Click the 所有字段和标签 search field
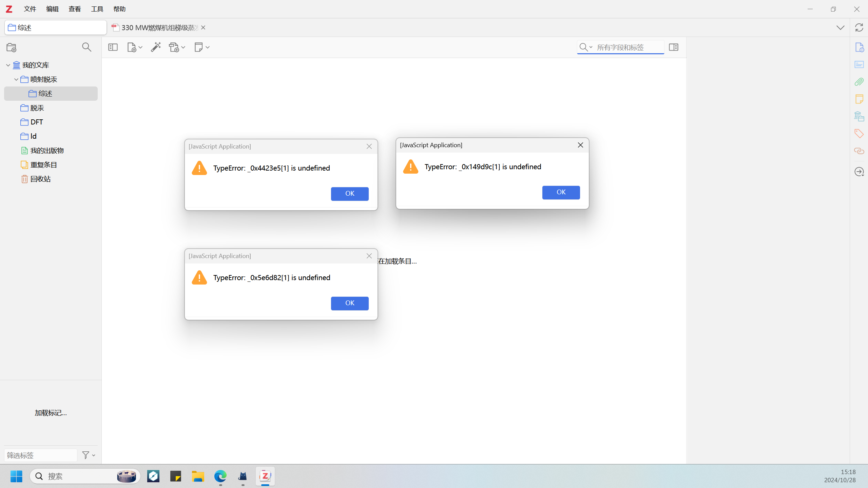 (628, 47)
